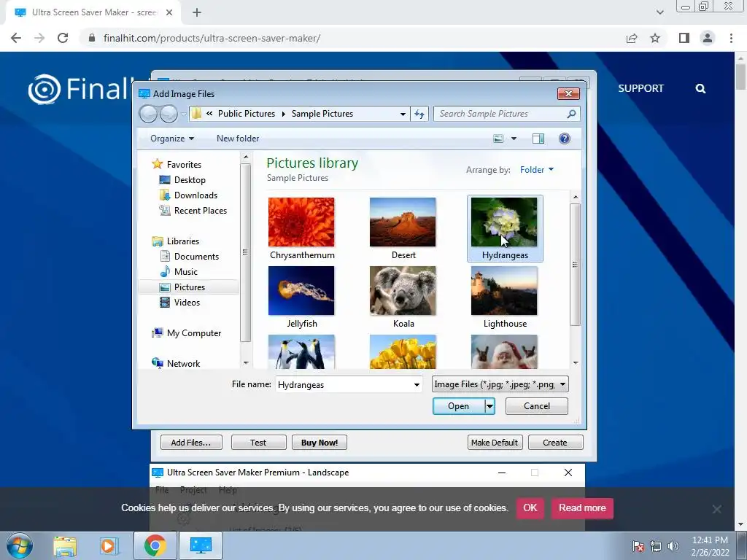
Task: Open the Arrange by Folder dropdown
Action: (x=537, y=170)
